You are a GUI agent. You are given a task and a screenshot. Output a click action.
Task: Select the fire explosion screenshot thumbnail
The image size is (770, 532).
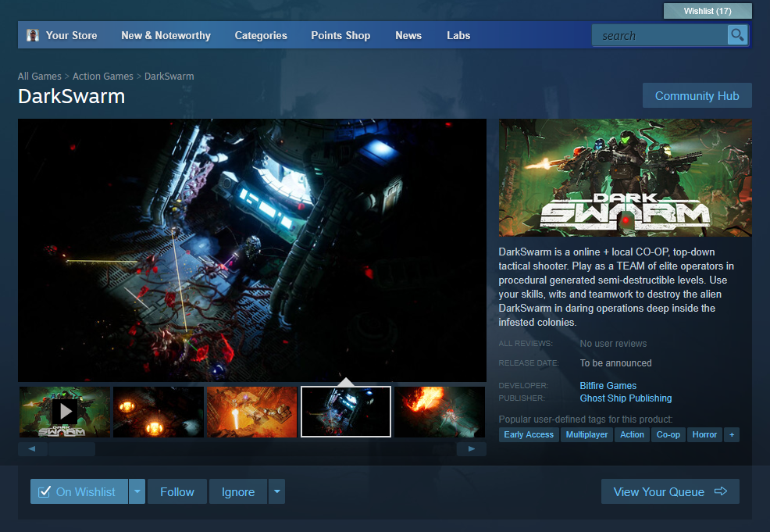440,411
